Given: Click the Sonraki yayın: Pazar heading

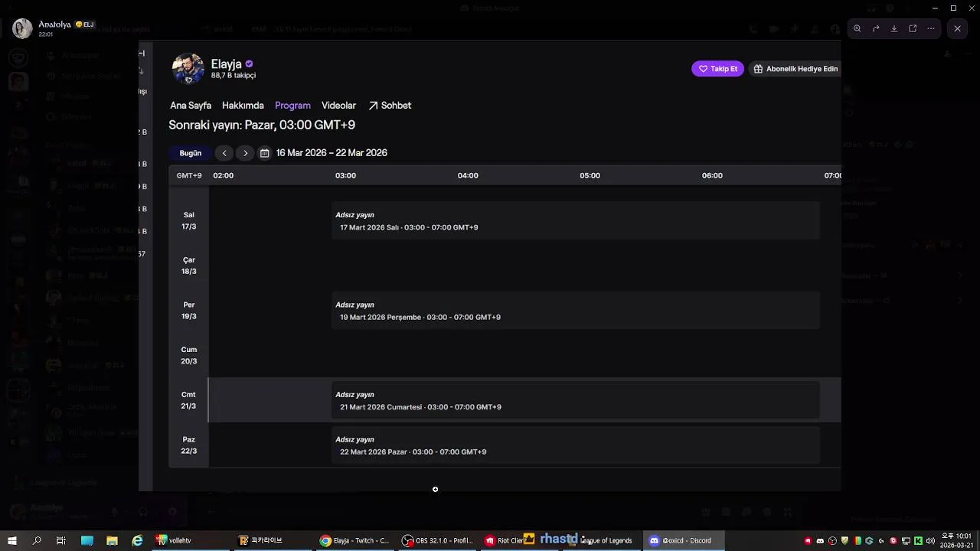Looking at the screenshot, I should 262,125.
